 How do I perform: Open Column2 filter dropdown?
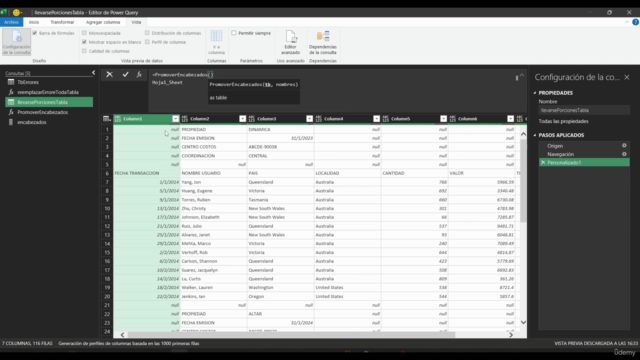click(x=242, y=119)
